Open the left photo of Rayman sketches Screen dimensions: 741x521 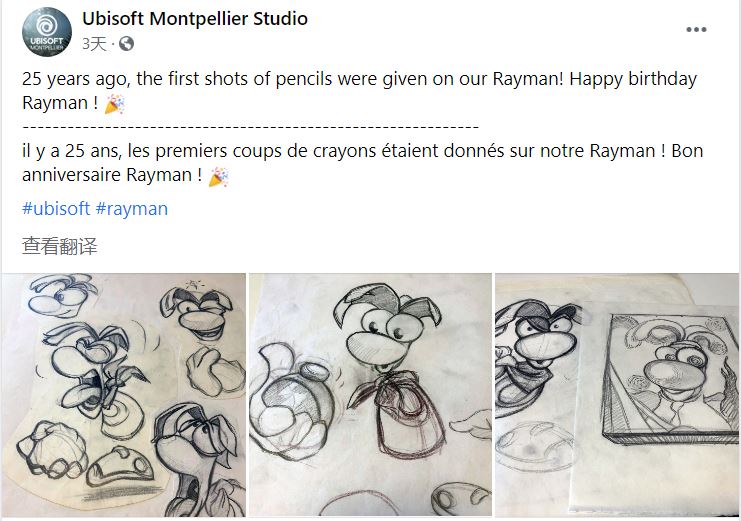click(123, 395)
